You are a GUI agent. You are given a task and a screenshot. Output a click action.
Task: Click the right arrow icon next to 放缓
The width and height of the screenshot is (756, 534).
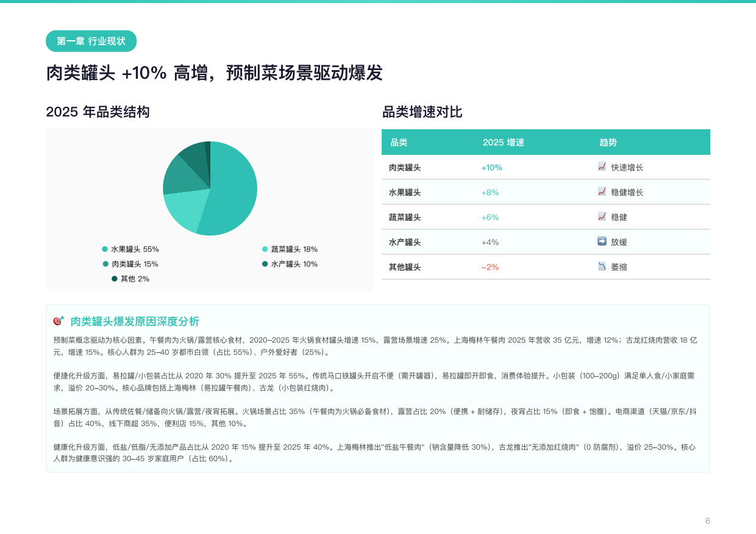pyautogui.click(x=602, y=241)
